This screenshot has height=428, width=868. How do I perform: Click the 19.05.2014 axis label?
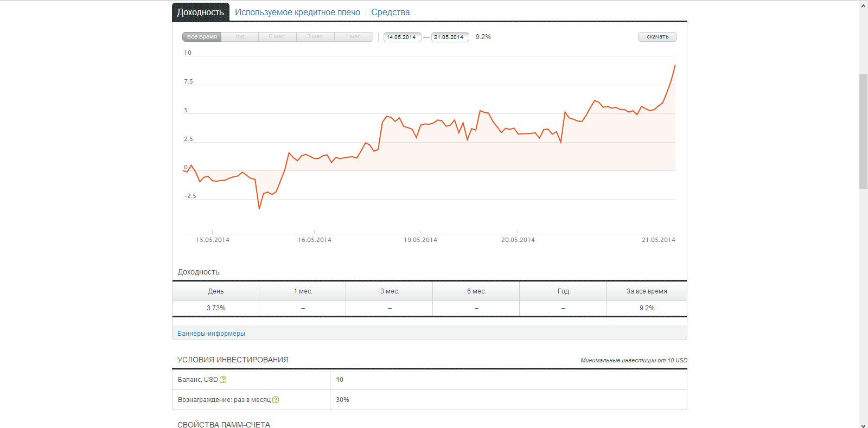tap(420, 240)
